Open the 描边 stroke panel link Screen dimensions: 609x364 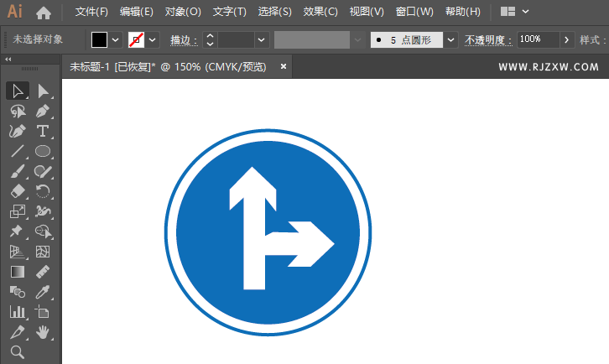click(x=184, y=40)
